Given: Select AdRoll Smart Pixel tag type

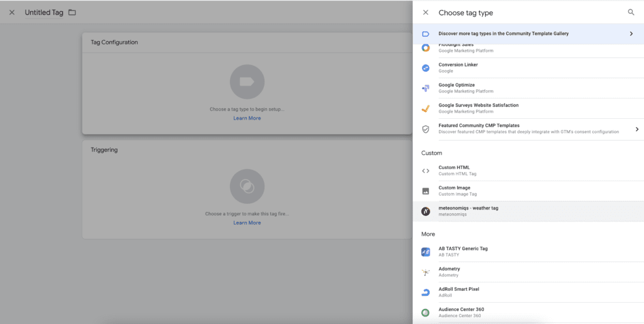Looking at the screenshot, I should pos(528,292).
